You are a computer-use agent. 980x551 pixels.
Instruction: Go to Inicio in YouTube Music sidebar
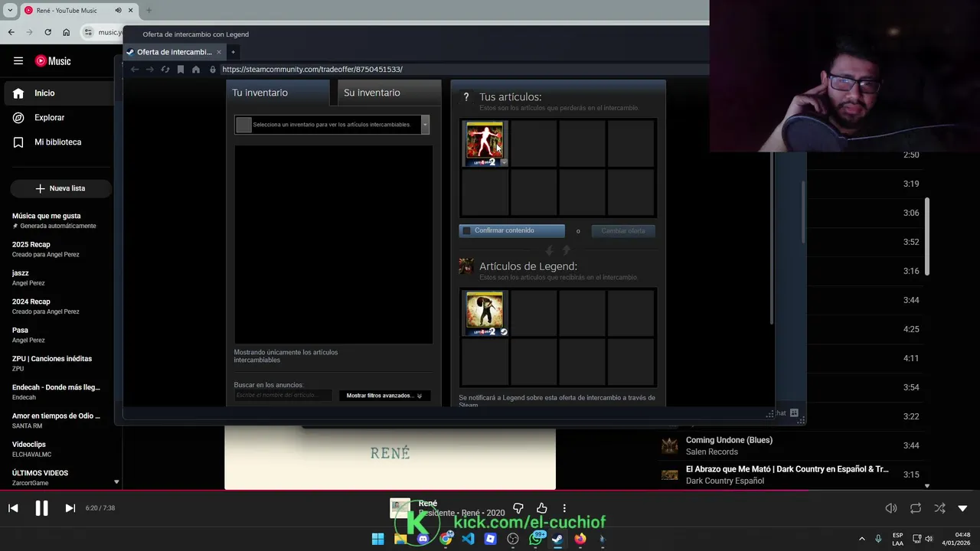click(58, 93)
